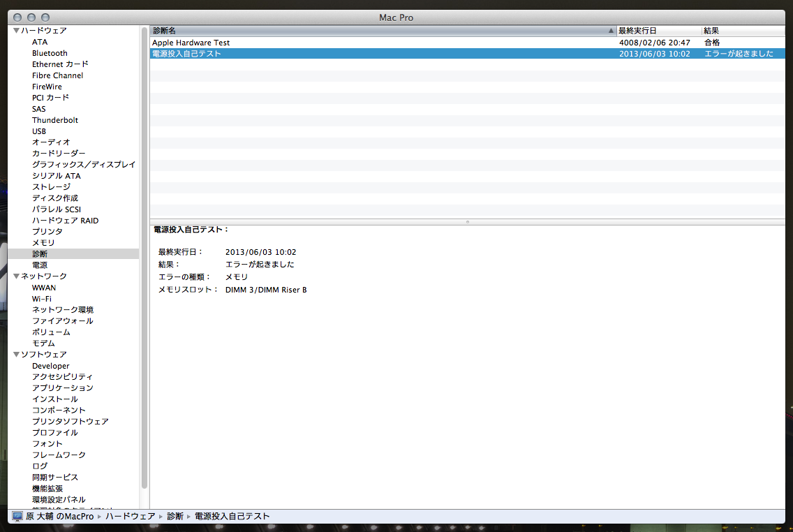Select Fibre Channel in sidebar
Screen dimensions: 793x532
57,75
